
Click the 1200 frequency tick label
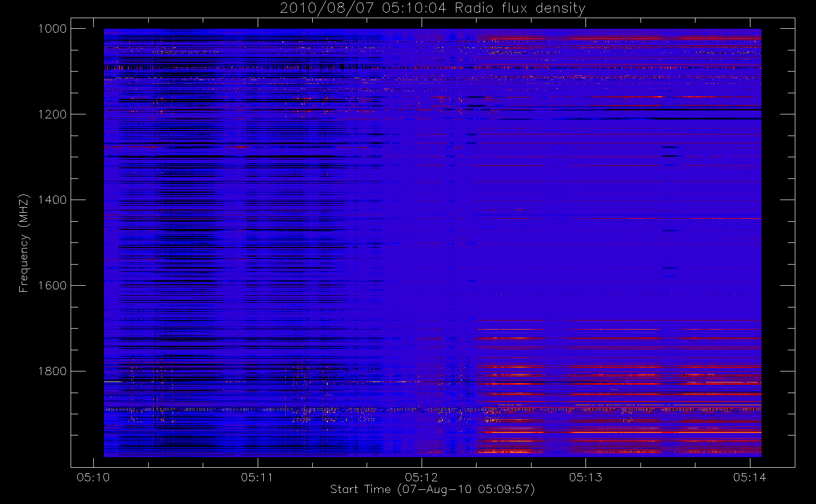pyautogui.click(x=52, y=114)
